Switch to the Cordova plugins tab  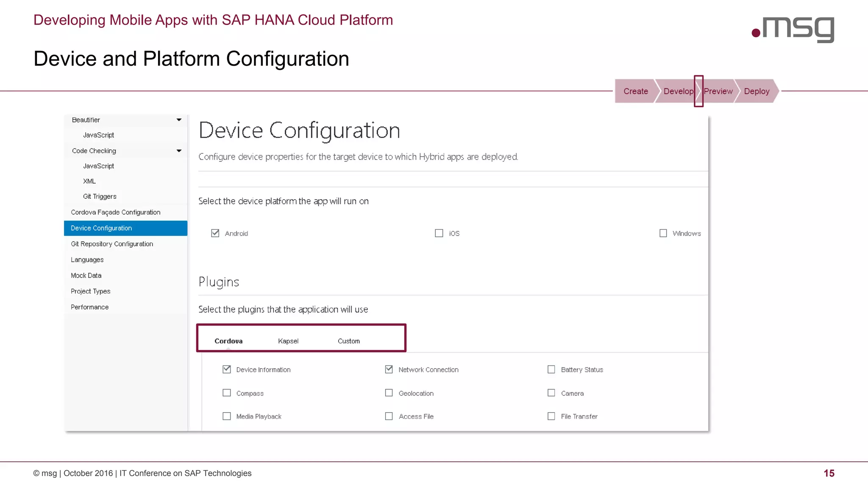click(228, 341)
